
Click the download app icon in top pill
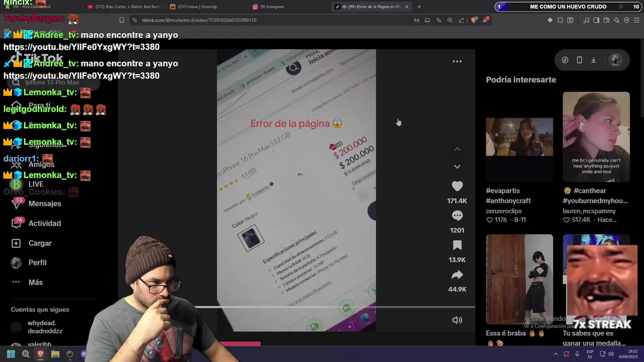(593, 60)
